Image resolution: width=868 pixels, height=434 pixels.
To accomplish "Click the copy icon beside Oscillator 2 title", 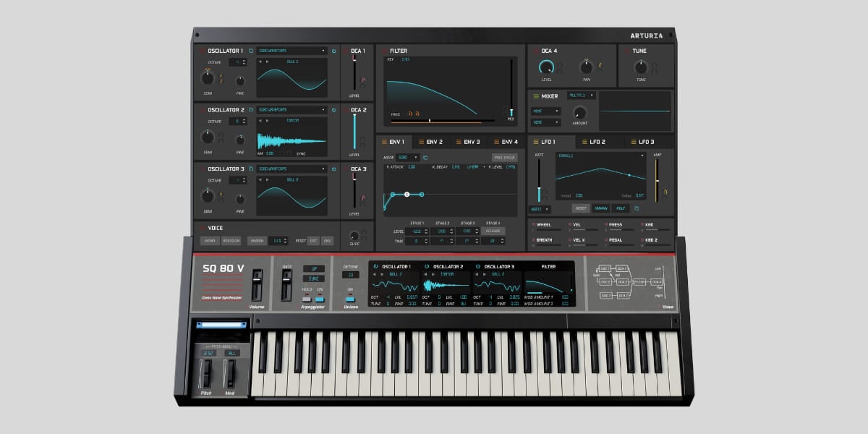I will pos(251,110).
